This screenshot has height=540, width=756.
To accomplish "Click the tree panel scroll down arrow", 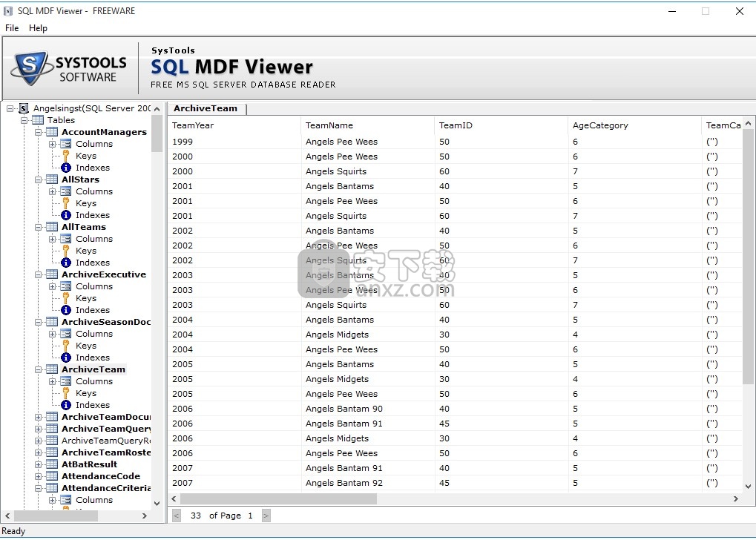I will pyautogui.click(x=157, y=504).
